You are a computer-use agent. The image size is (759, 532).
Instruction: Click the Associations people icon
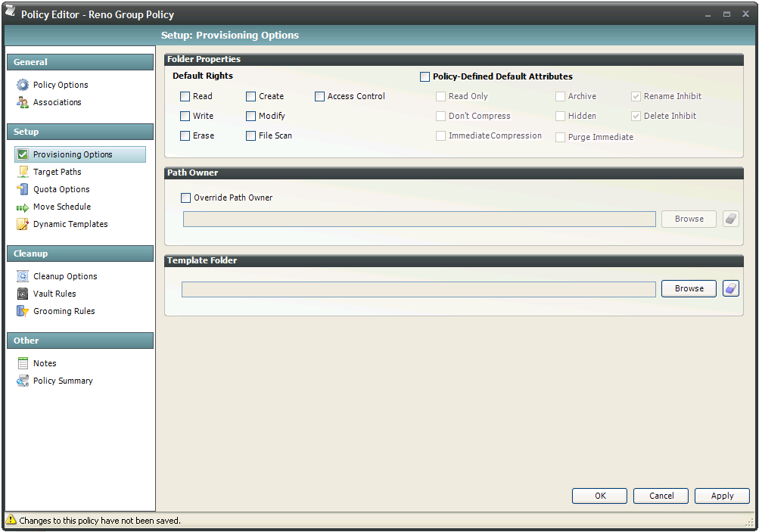[23, 102]
